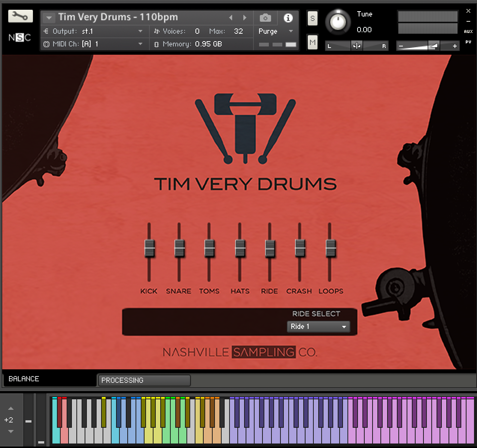This screenshot has width=477, height=448.
Task: Click the KICK volume fader
Action: point(149,248)
